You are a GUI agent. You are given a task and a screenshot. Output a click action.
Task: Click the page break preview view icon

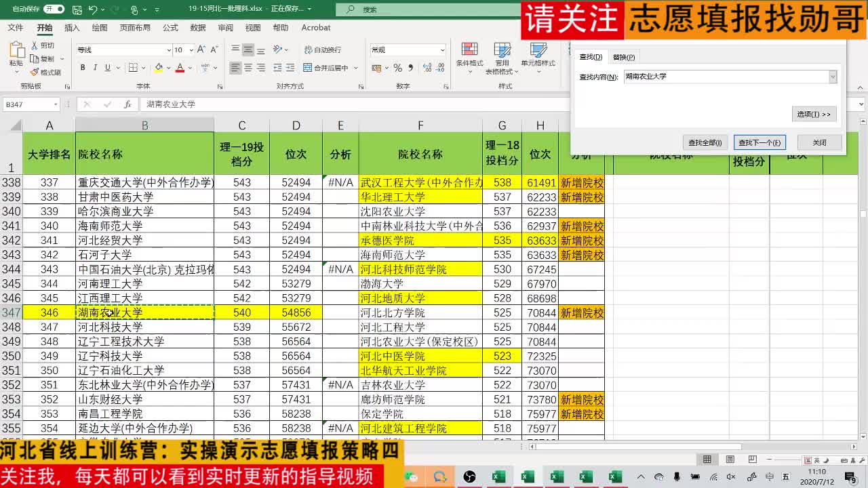(x=753, y=460)
